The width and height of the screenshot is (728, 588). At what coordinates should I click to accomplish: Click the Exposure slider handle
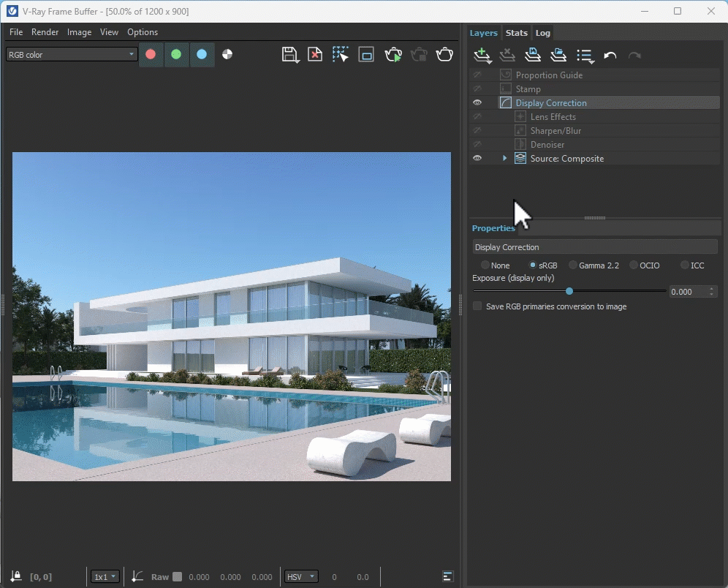[x=569, y=291]
